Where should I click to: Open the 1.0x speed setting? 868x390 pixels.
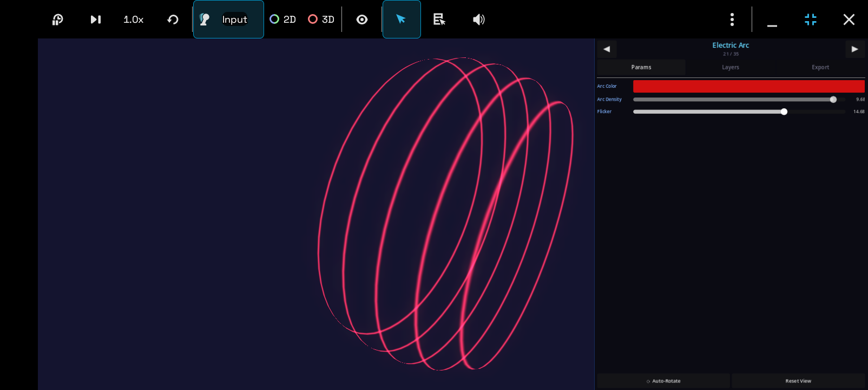tap(134, 19)
